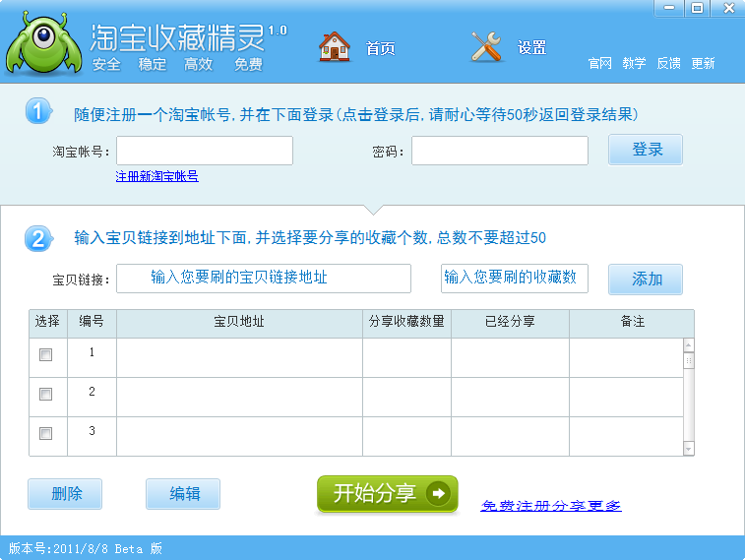Click the 选择 column header

click(x=48, y=322)
